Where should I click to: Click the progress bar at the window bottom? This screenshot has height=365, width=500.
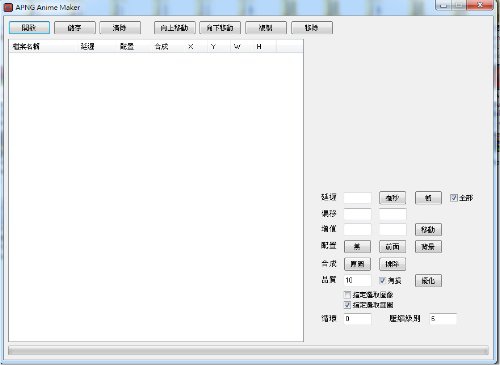coord(248,351)
